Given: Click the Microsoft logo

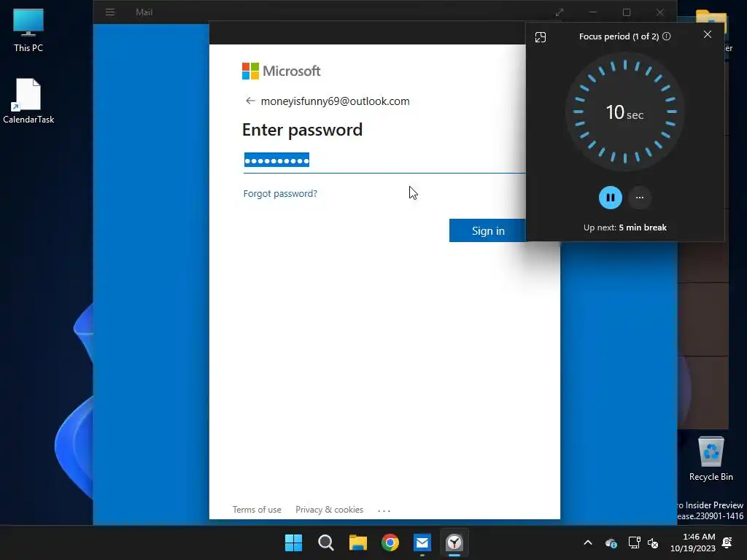Looking at the screenshot, I should [281, 71].
